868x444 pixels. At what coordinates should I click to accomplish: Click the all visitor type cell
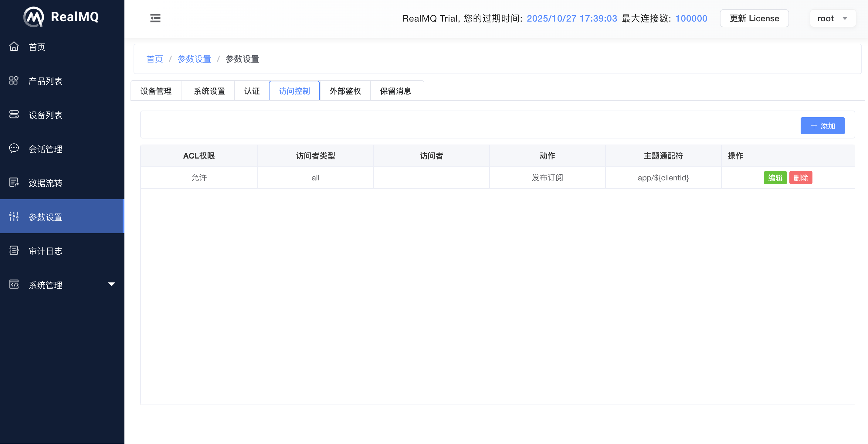point(315,178)
